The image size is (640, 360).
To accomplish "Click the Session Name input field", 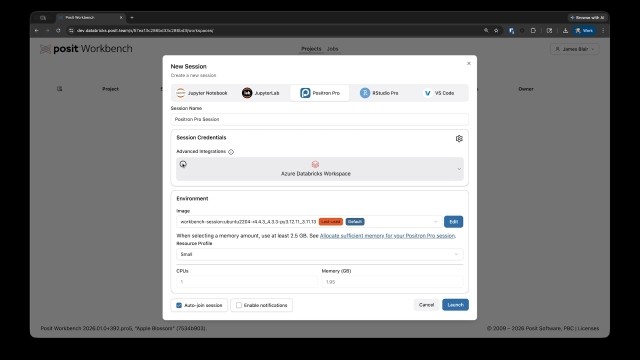I will click(320, 119).
